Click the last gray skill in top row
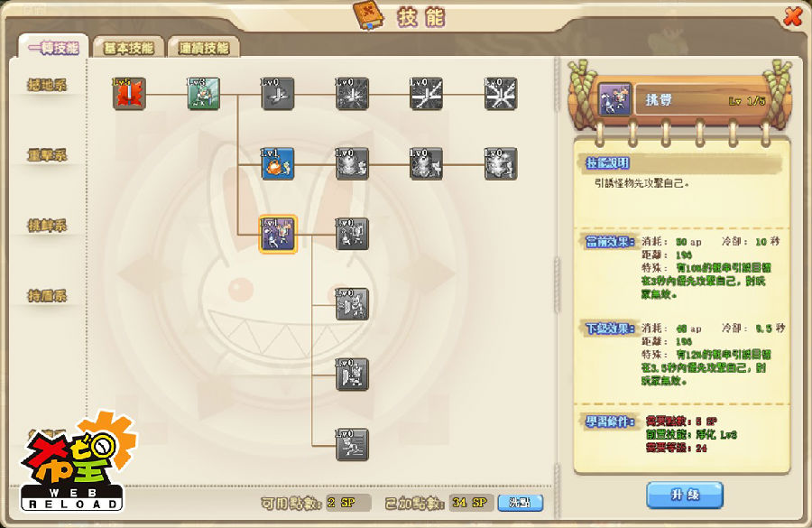Screen dimensions: 812x528 (x=501, y=94)
